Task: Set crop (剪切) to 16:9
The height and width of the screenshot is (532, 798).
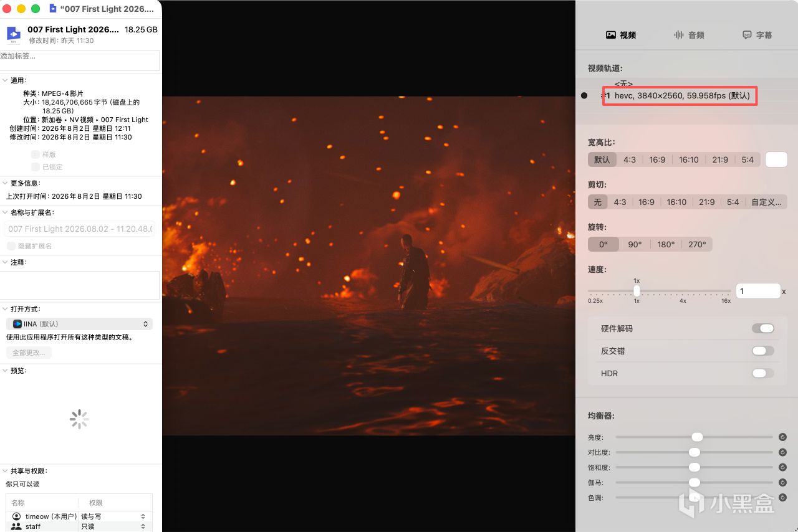Action: [x=647, y=202]
